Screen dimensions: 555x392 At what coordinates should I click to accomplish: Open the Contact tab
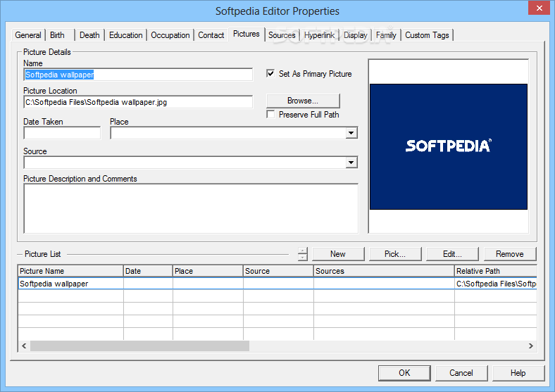211,35
